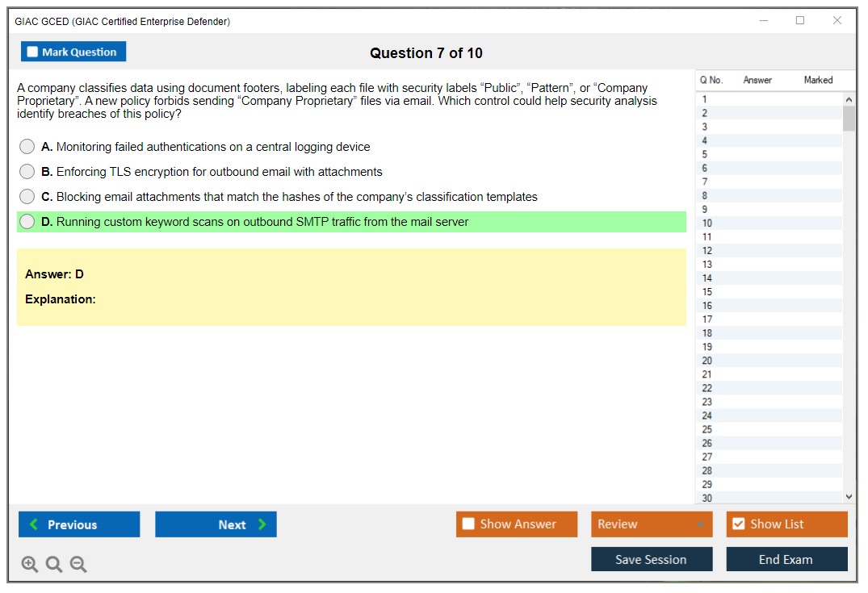Viewport: 868px width, 593px height.
Task: Click the green right arrow on Next
Action: (x=262, y=524)
